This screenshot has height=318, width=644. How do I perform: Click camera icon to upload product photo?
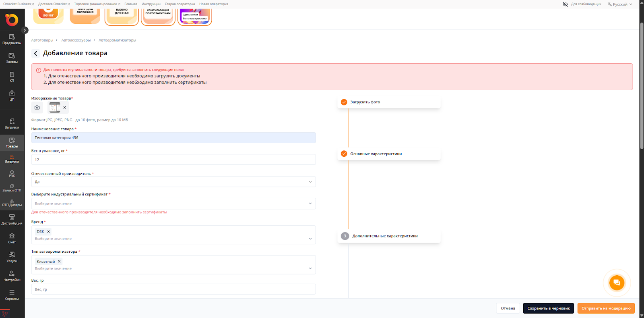coord(37,108)
